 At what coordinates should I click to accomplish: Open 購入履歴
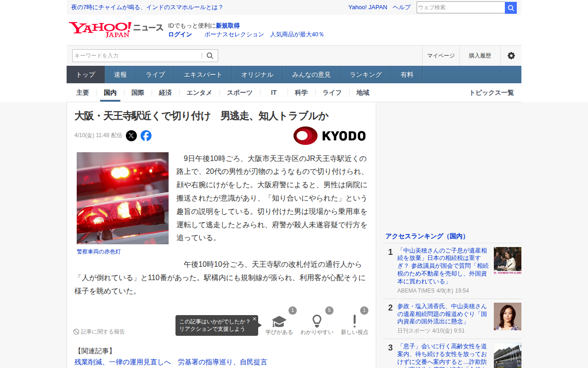480,56
